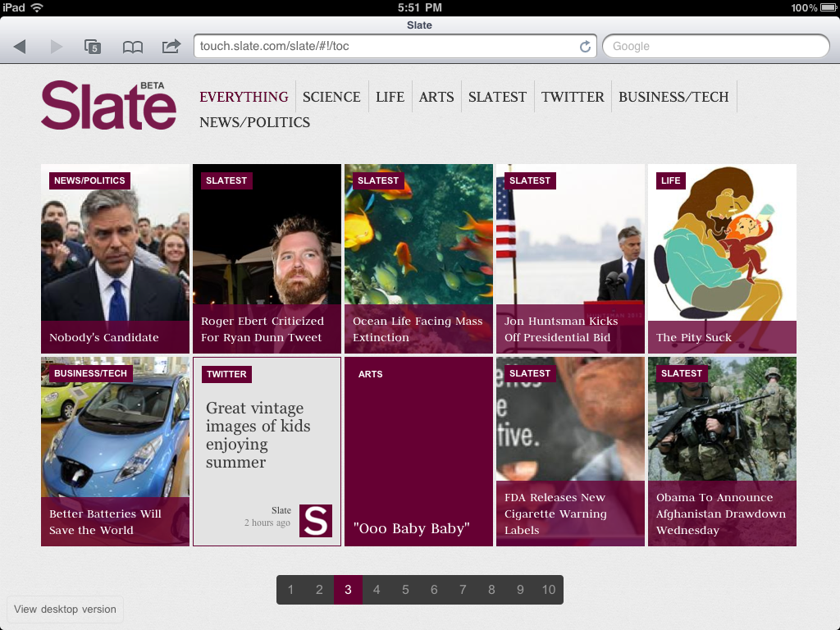Viewport: 840px width, 630px height.
Task: Click the LIFE tag on Pity Suck tile
Action: (x=671, y=180)
